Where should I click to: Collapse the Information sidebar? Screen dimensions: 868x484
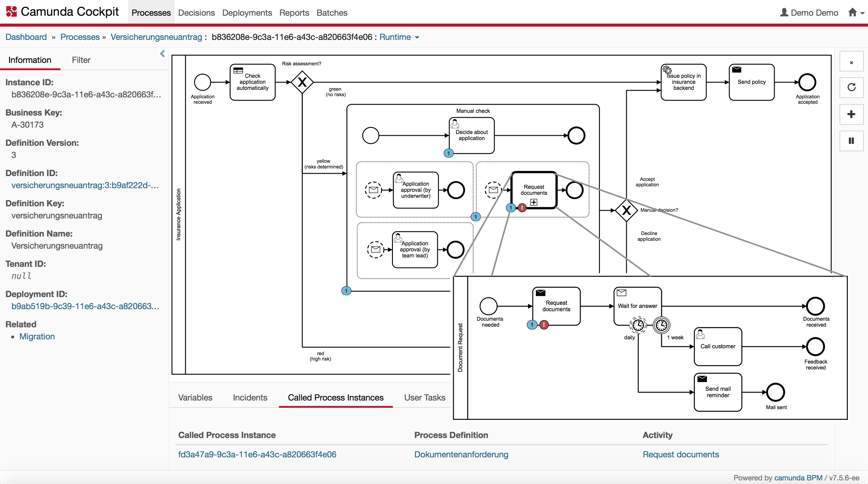tap(162, 54)
